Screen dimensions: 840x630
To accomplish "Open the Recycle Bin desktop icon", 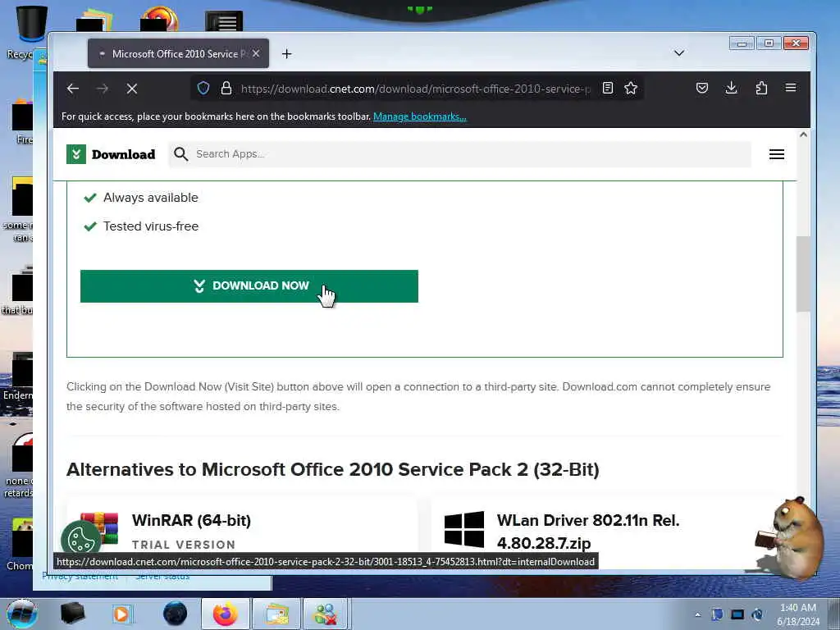I will click(30, 31).
